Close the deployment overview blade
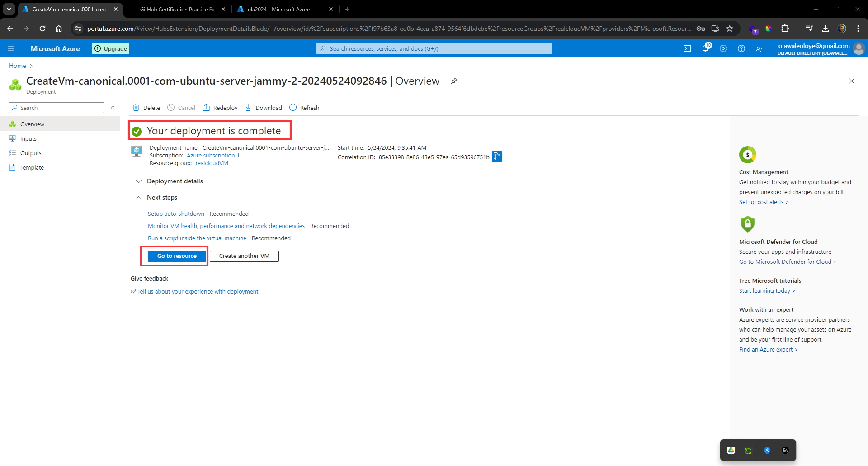The width and height of the screenshot is (868, 466). pyautogui.click(x=852, y=81)
